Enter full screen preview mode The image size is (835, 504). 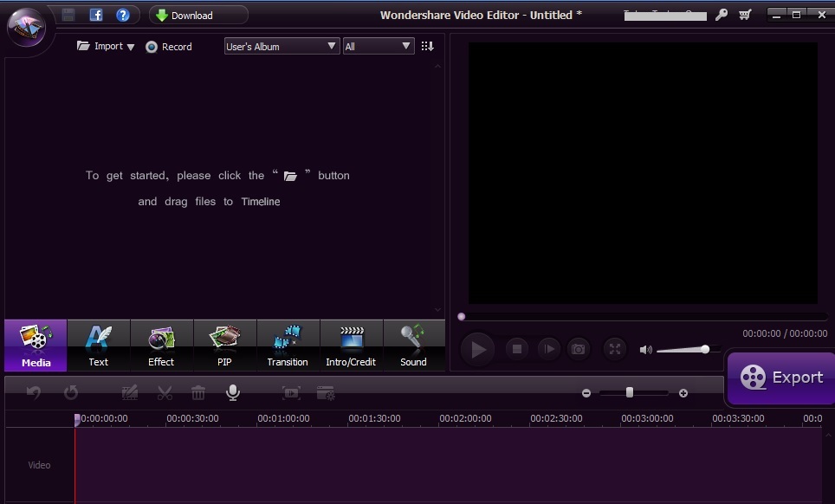click(x=614, y=349)
